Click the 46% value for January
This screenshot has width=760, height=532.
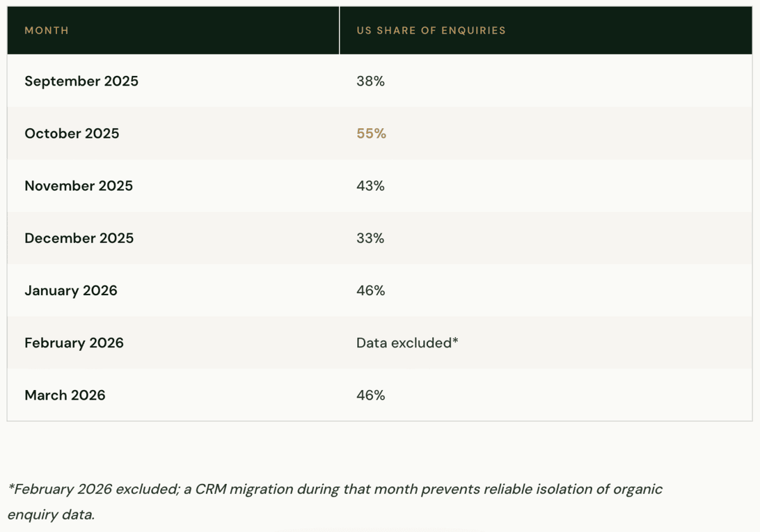point(370,291)
